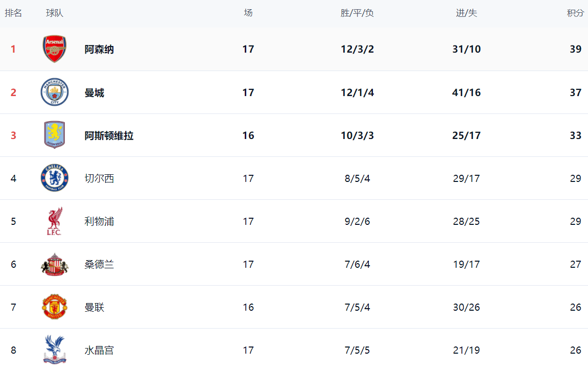Click the 排名 column header
This screenshot has width=588, height=370.
(x=13, y=13)
